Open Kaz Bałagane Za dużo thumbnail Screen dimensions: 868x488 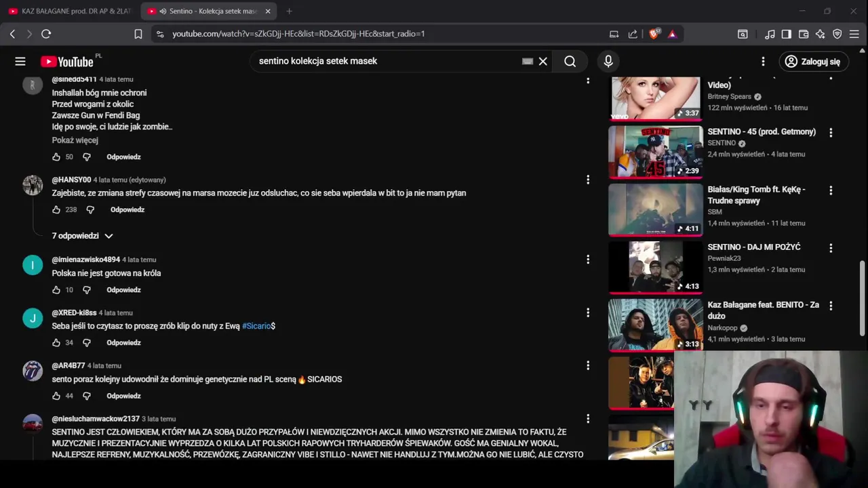pos(655,325)
